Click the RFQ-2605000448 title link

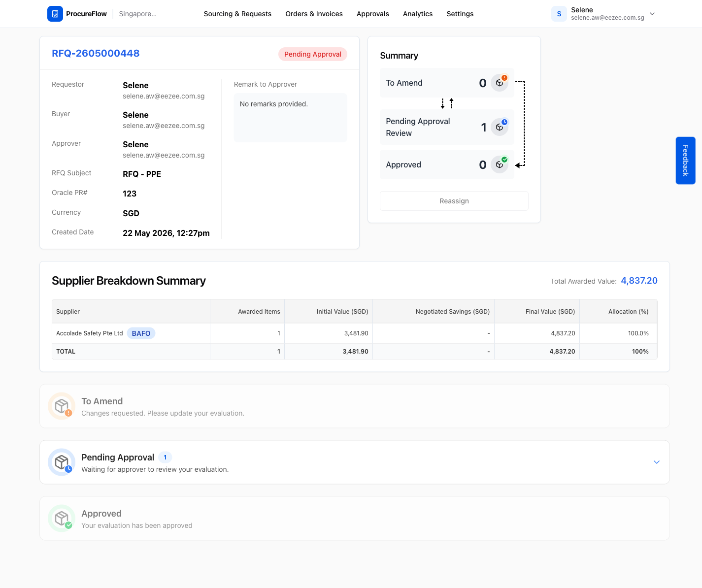(96, 53)
